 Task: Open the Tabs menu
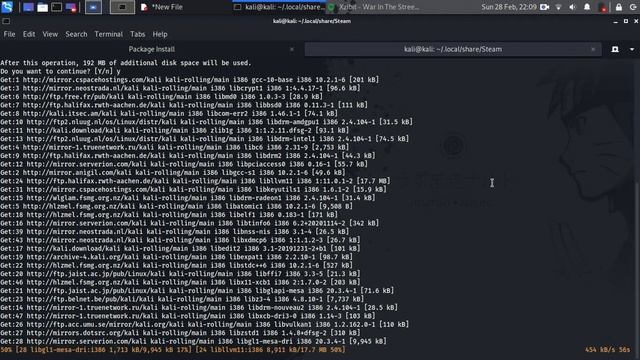pyautogui.click(x=138, y=34)
